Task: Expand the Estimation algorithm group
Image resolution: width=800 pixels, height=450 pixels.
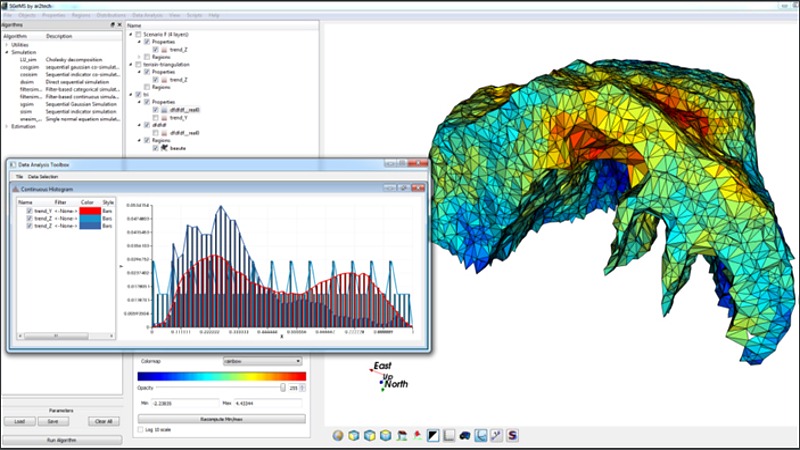Action: tap(7, 126)
